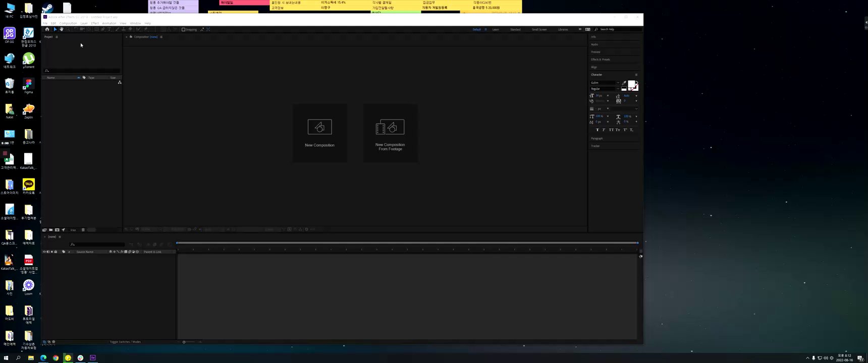Open the Animation menu

pyautogui.click(x=109, y=23)
